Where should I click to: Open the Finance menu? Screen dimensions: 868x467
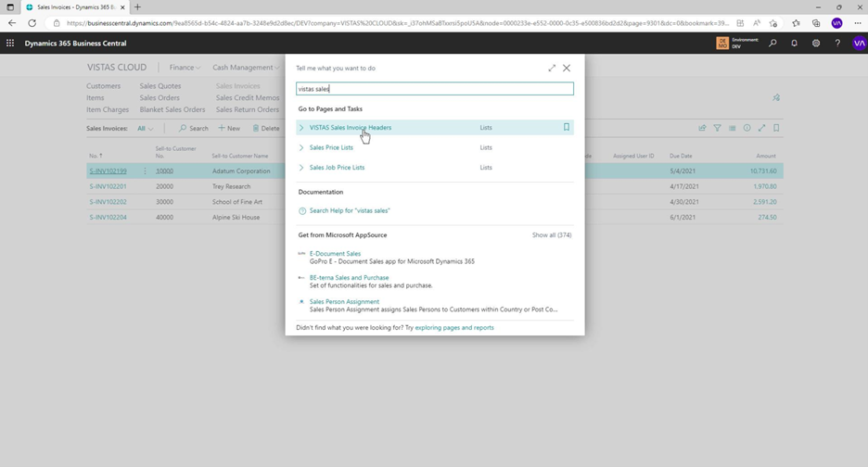(185, 68)
